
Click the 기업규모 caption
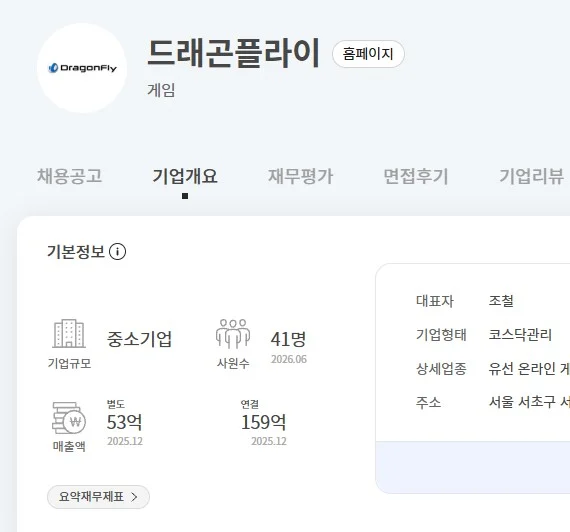click(69, 363)
